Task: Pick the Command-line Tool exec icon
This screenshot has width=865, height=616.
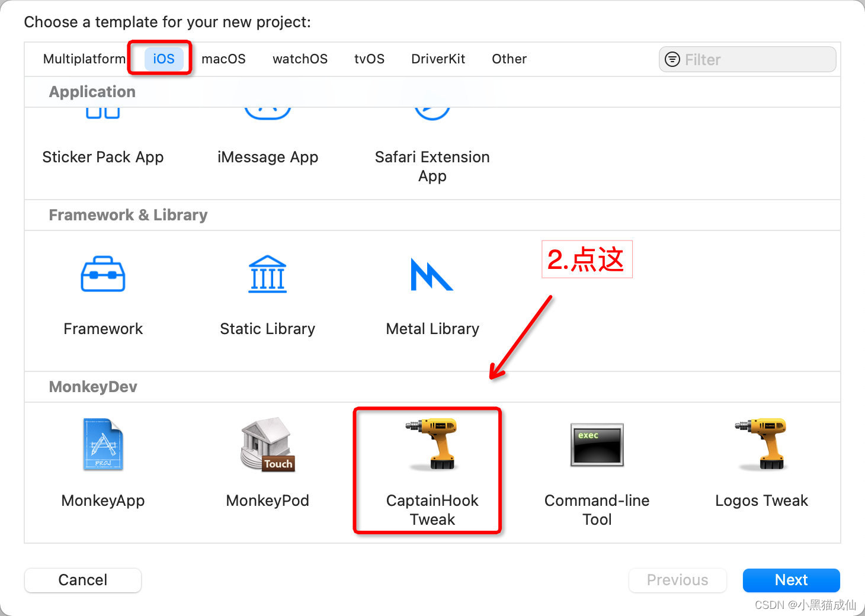Action: coord(597,445)
